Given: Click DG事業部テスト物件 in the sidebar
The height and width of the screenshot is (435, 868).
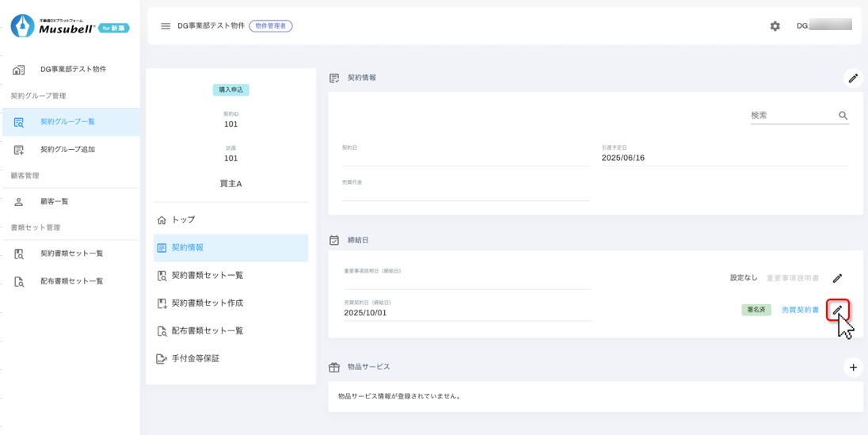Looking at the screenshot, I should pos(73,70).
